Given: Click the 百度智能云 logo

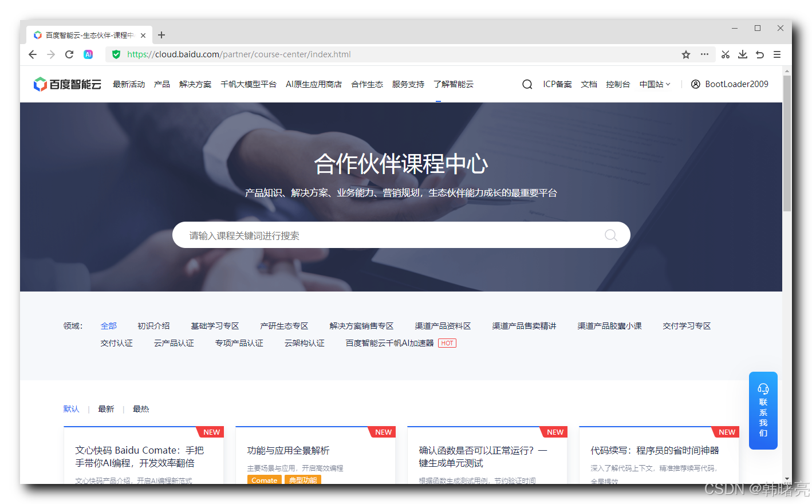Looking at the screenshot, I should pyautogui.click(x=68, y=84).
